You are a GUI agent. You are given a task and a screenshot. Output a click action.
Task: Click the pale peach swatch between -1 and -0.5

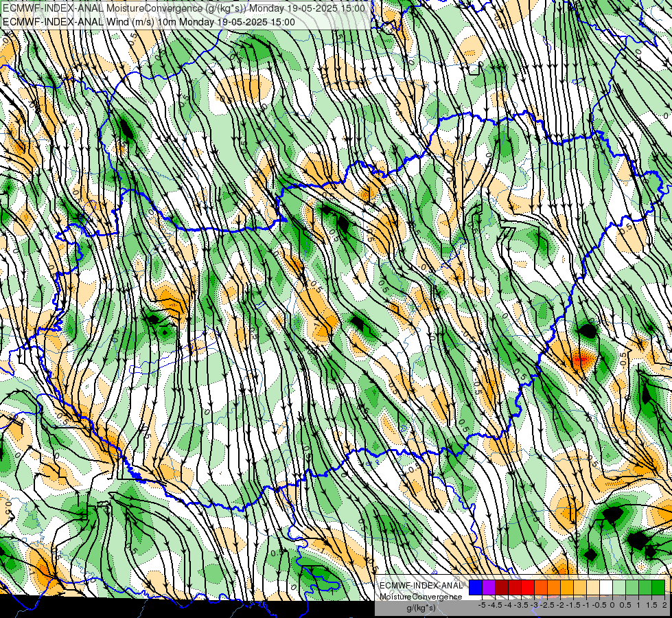(x=593, y=587)
